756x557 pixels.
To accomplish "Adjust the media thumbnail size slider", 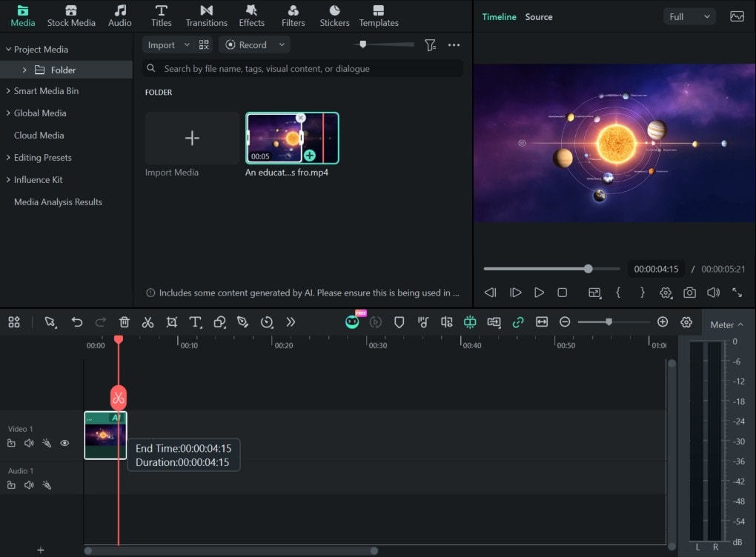I will click(x=383, y=44).
